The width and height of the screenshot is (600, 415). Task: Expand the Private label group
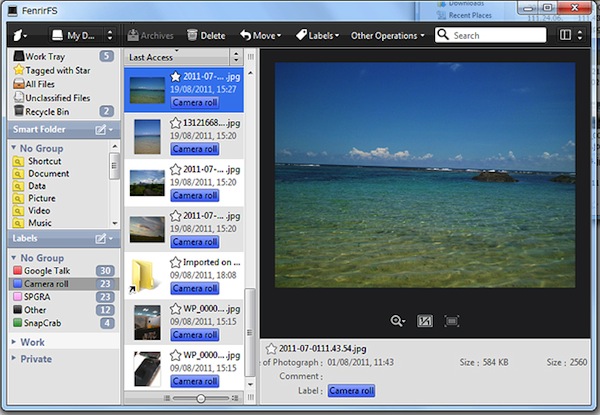click(14, 358)
